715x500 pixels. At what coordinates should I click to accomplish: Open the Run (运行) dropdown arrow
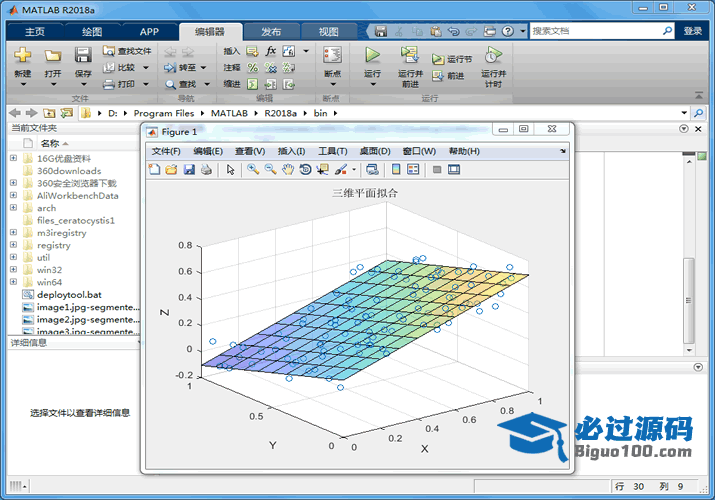point(373,84)
